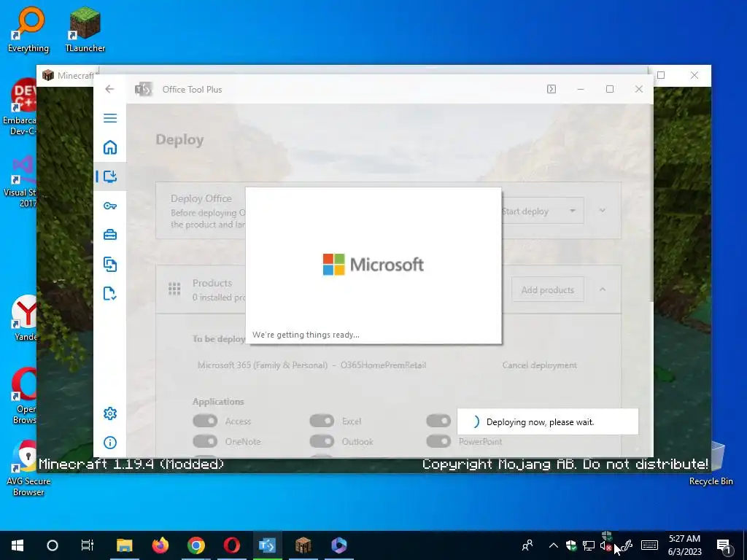This screenshot has width=747, height=560.
Task: Click the muted volume tray icon
Action: pos(606,545)
